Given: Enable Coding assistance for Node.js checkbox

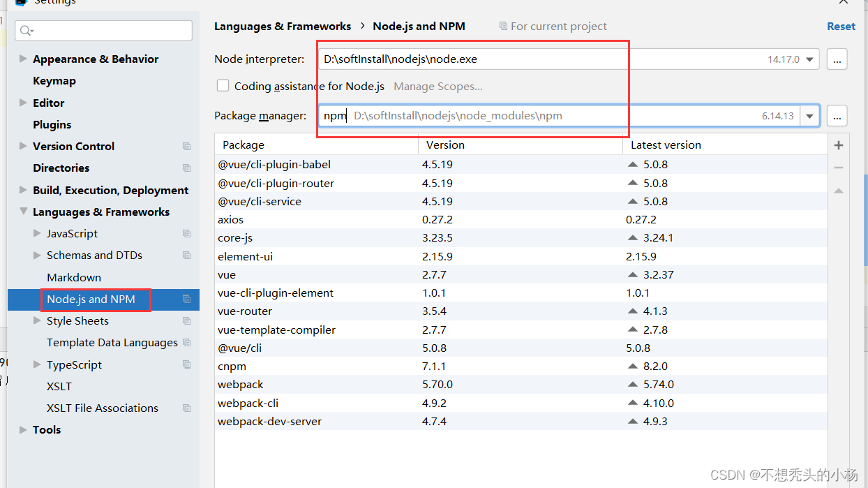Looking at the screenshot, I should point(223,86).
